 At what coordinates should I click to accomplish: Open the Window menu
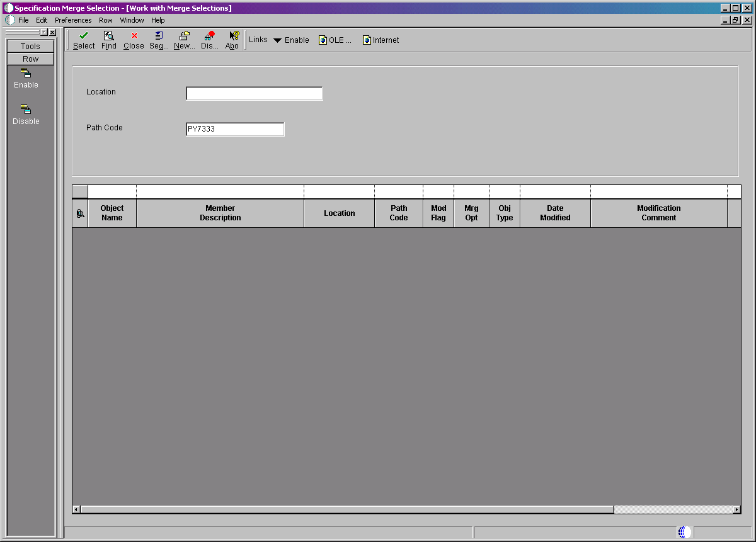tap(132, 20)
